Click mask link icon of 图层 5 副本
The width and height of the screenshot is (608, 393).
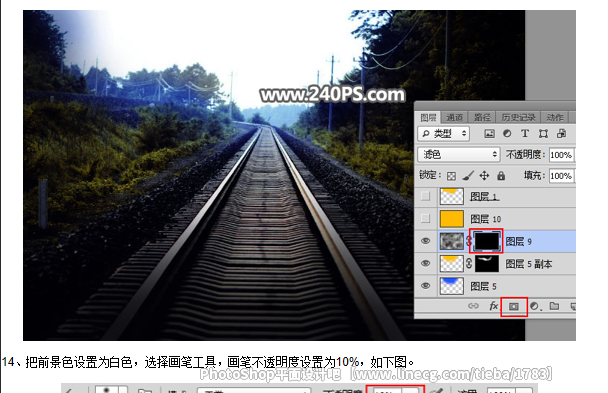[469, 264]
